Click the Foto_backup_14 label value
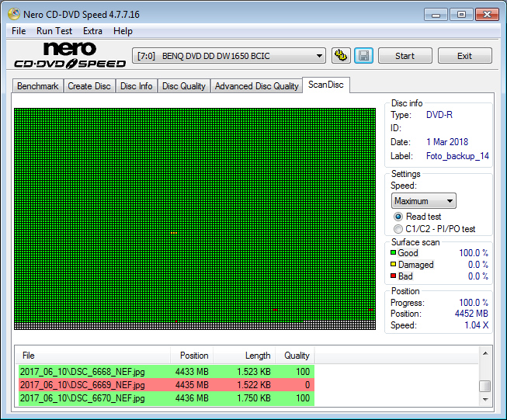The width and height of the screenshot is (507, 420). [x=457, y=156]
